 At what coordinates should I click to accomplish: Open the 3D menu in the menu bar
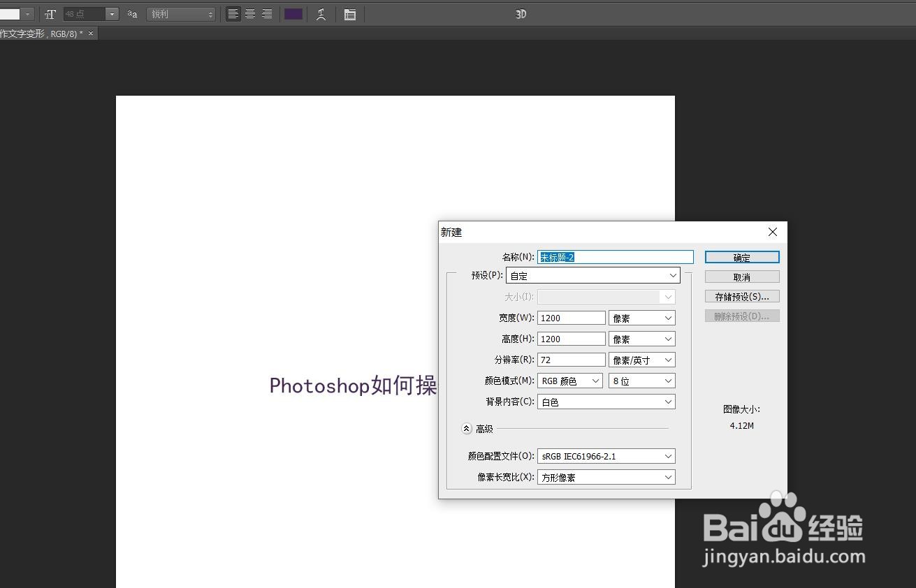pos(520,13)
